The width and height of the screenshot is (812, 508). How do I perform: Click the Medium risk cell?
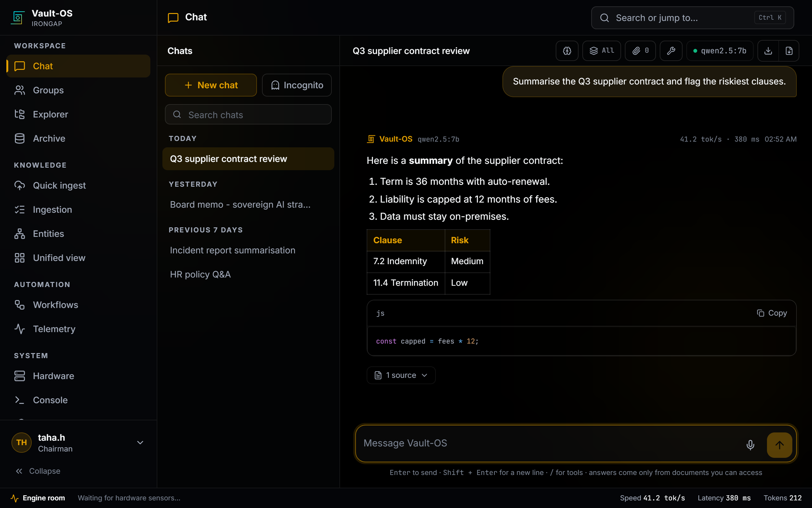pos(468,261)
